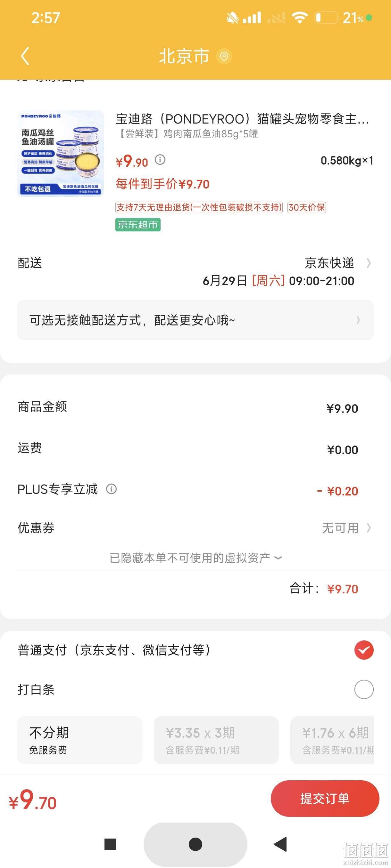
Task: Submit order with 提交订单 button
Action: [325, 799]
